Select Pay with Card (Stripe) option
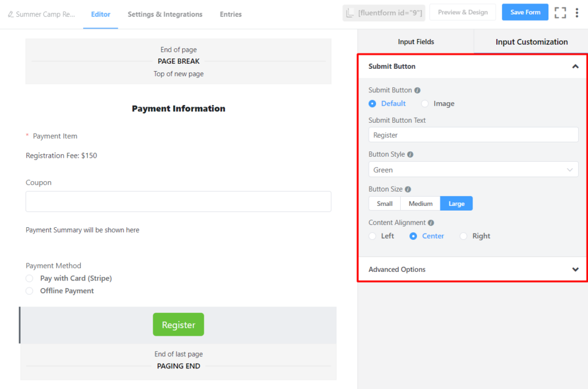Viewport: 588px width, 389px height. [30, 278]
